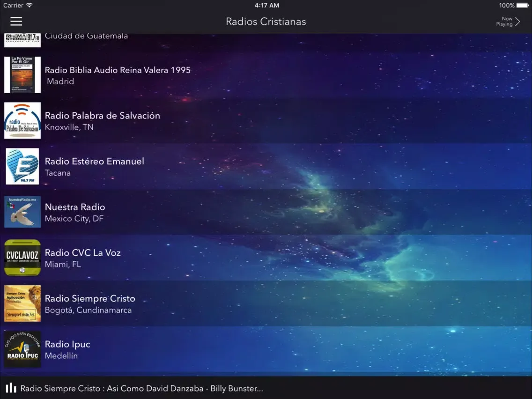Play Radio Ipuc station

click(x=266, y=349)
